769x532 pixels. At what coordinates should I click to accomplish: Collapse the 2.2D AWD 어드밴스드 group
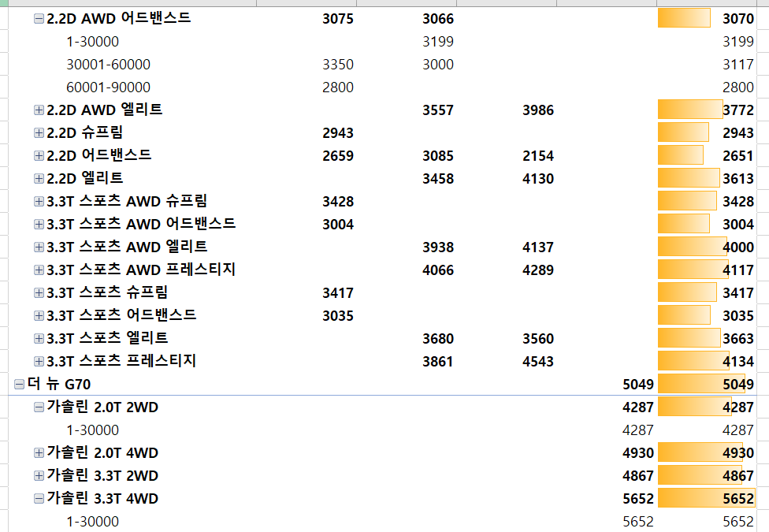tap(39, 19)
